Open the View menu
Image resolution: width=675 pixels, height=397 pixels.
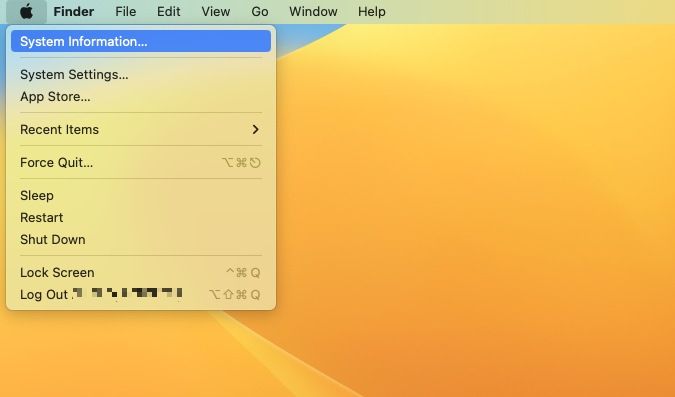coord(216,12)
